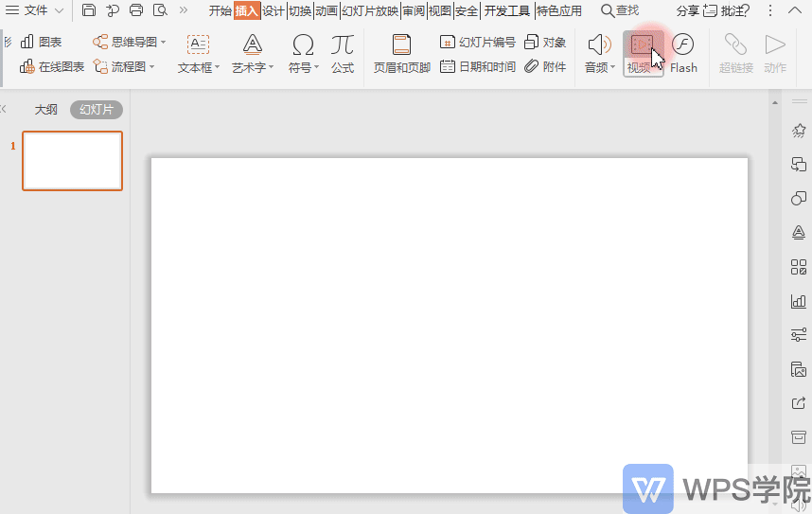
Task: Click the Flash insert icon
Action: pyautogui.click(x=683, y=53)
